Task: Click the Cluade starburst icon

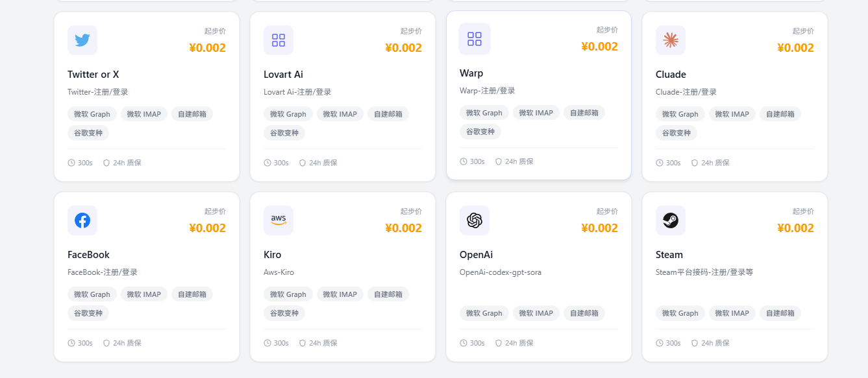Action: coord(671,40)
